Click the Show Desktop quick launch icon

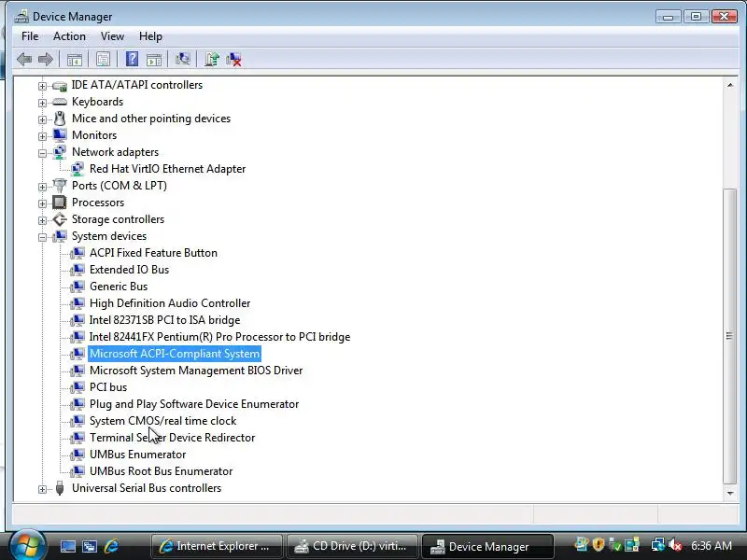pyautogui.click(x=67, y=546)
